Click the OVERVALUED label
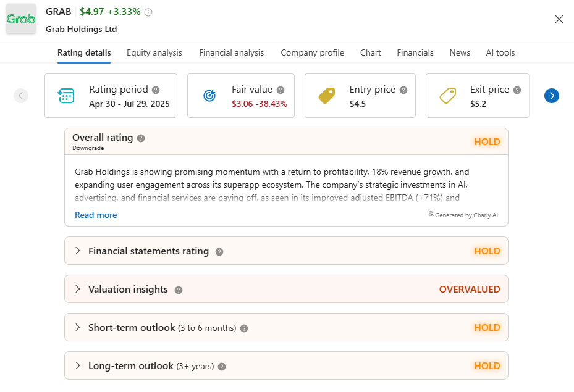The image size is (574, 392). tap(470, 290)
